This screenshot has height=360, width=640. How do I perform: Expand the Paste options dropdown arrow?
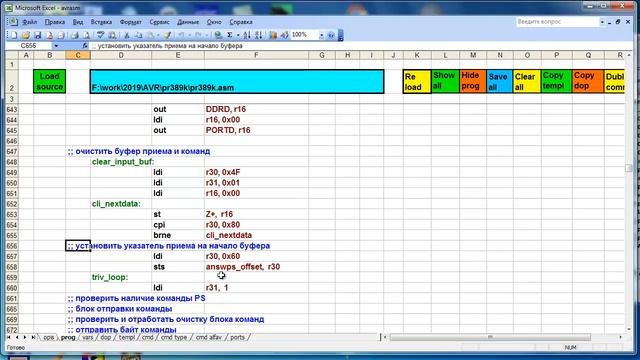coord(158,36)
